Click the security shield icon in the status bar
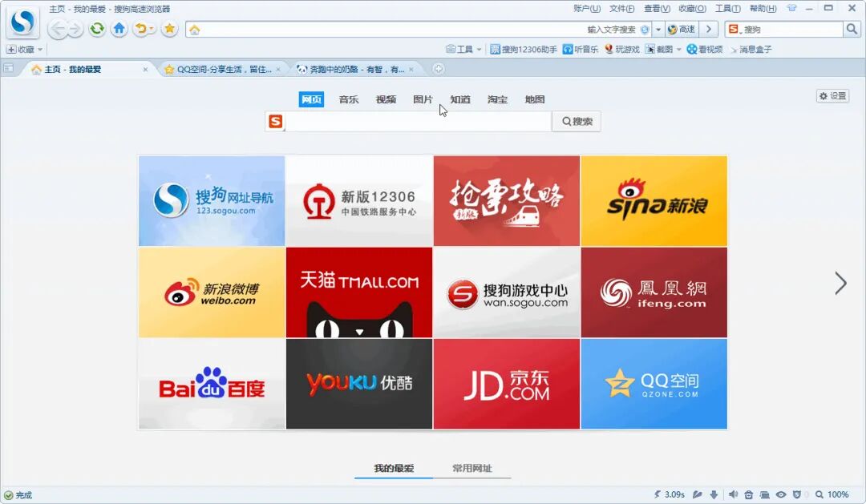Viewport: 866px width, 504px height. pyautogui.click(x=796, y=494)
